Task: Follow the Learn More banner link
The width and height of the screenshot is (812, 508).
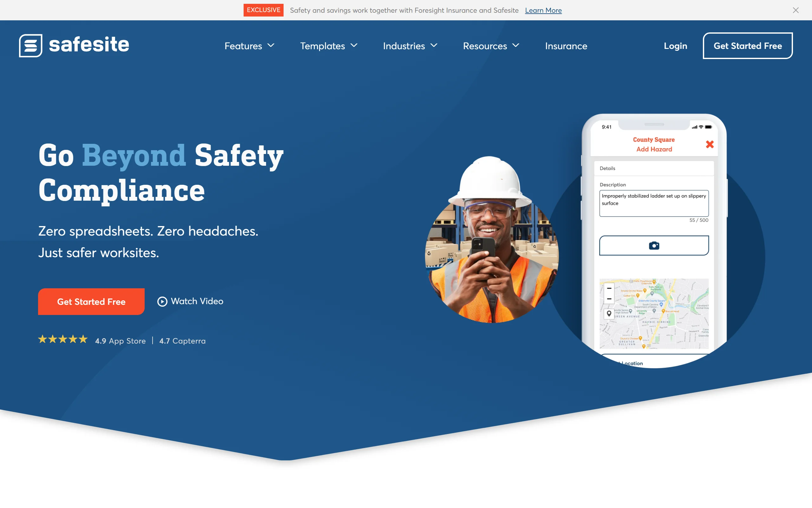Action: click(x=543, y=10)
